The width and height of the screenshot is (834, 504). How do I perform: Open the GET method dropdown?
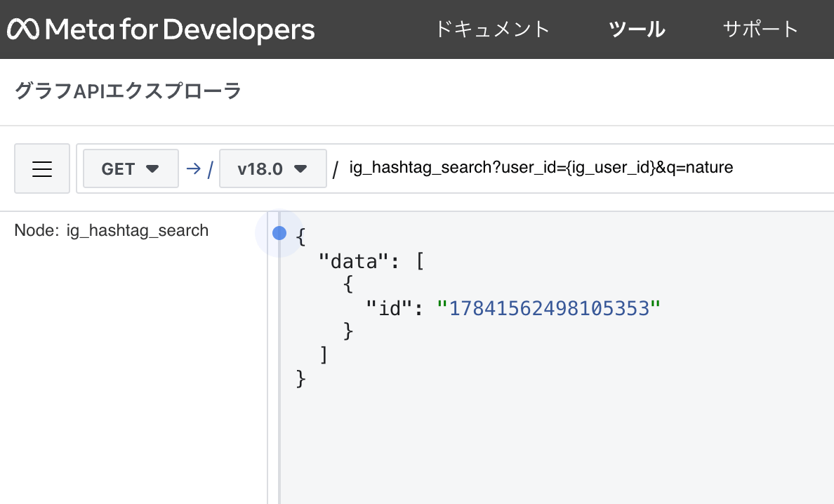(131, 168)
